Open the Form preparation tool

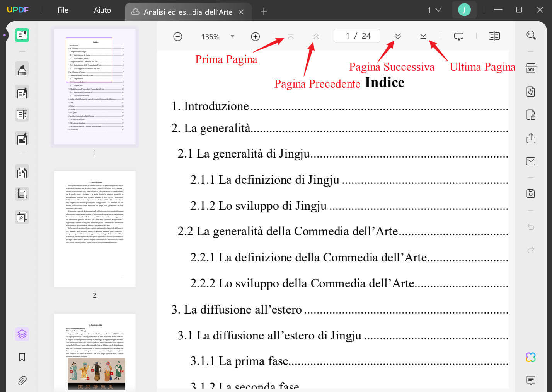coord(22,115)
